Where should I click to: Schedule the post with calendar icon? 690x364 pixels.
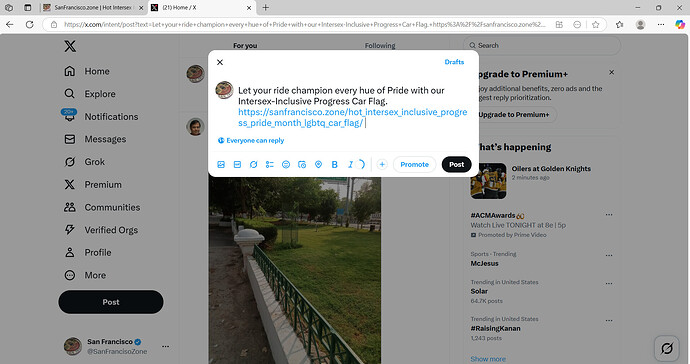click(302, 165)
